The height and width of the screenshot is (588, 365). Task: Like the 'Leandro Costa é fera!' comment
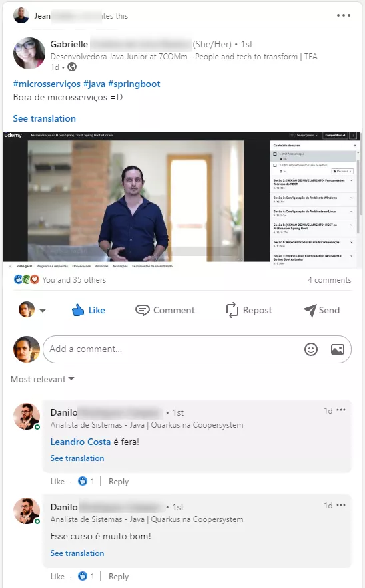57,481
